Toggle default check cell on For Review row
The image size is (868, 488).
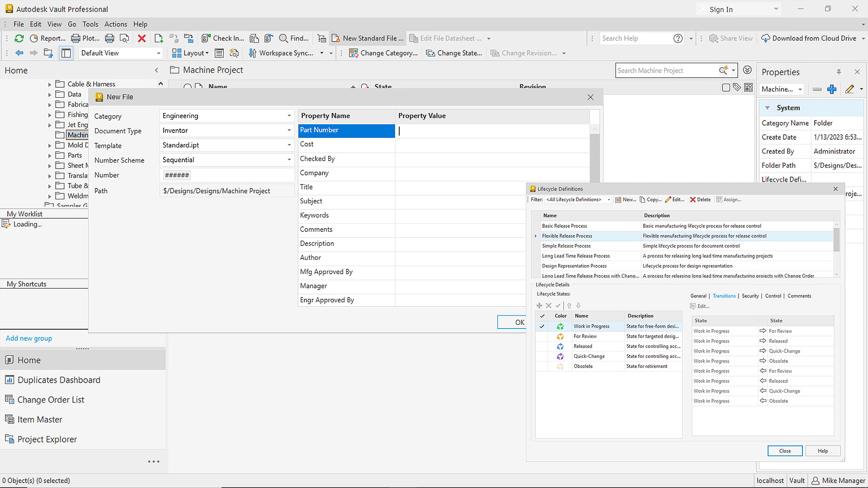[x=542, y=336]
